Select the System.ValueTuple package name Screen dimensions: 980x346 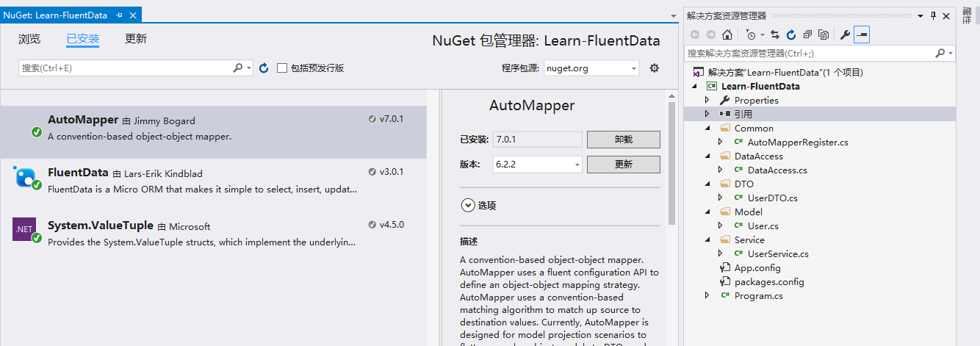coord(101,226)
